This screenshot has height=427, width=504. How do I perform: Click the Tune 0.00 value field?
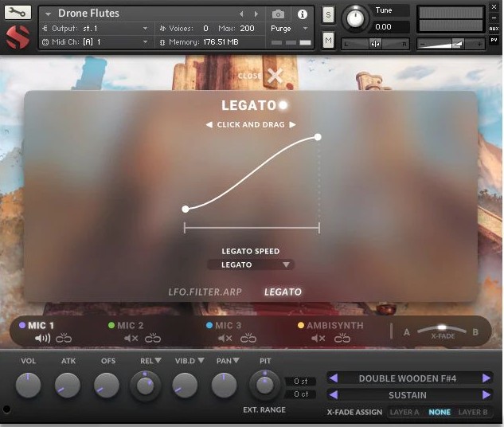point(390,27)
